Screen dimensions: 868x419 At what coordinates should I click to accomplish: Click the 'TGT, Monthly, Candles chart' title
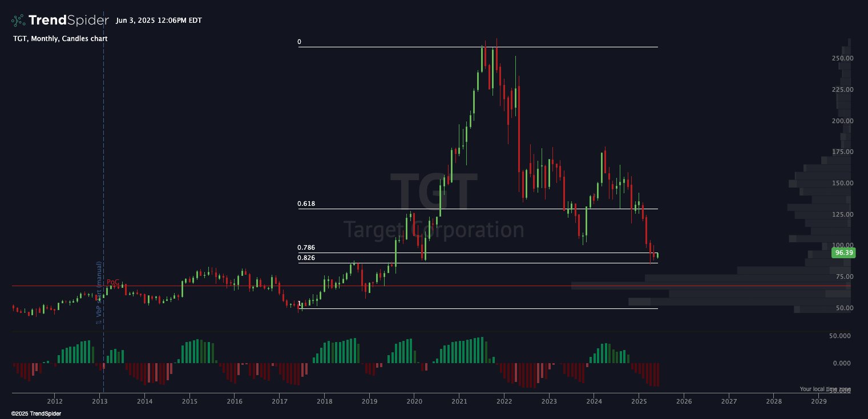[60, 39]
